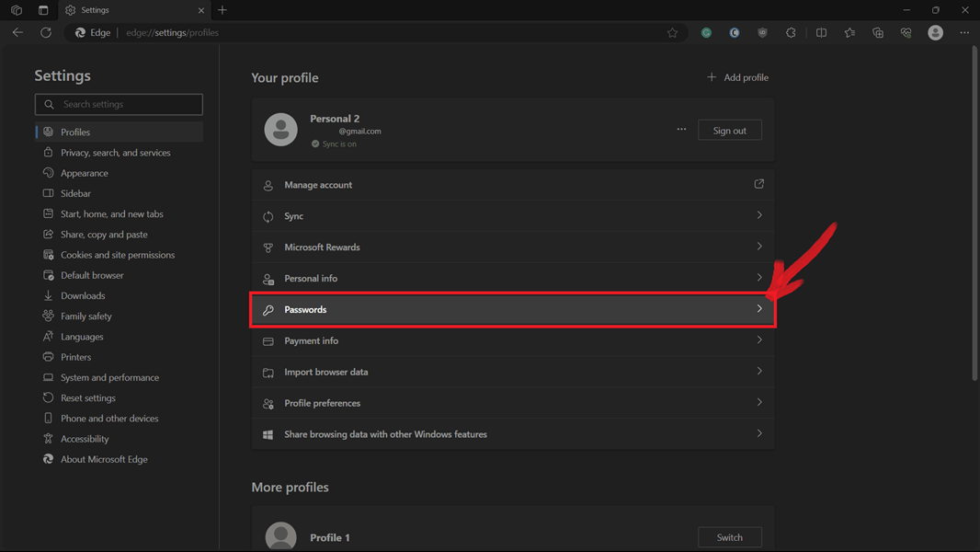This screenshot has height=552, width=980.
Task: Refresh the settings page
Action: [46, 32]
